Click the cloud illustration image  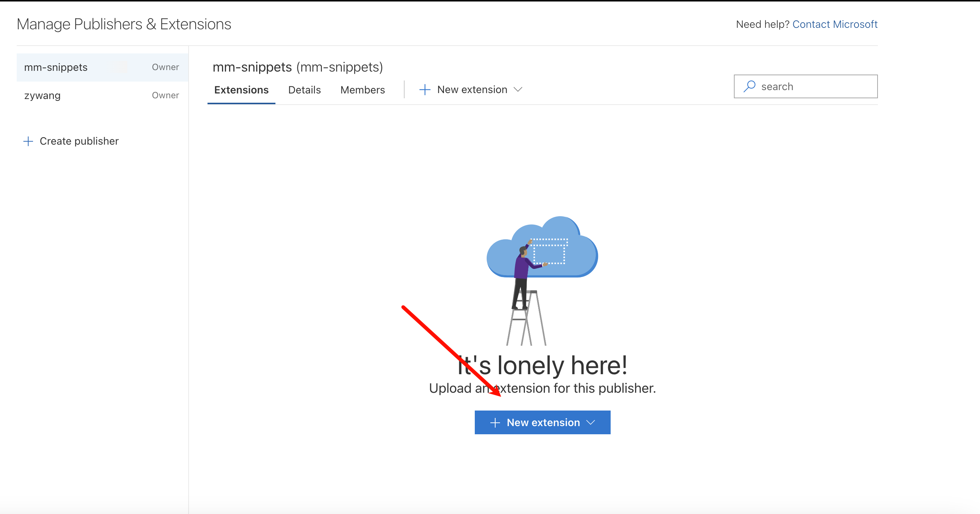point(542,281)
